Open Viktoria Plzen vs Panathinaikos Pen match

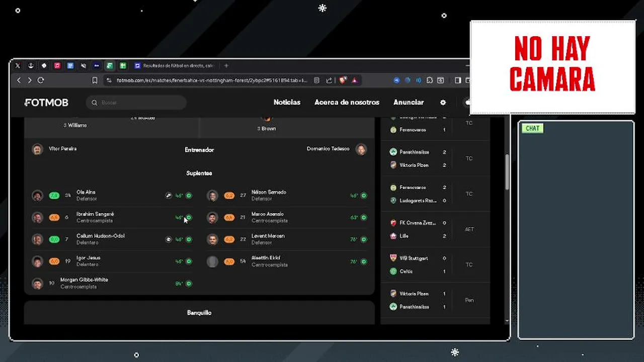coord(435,300)
